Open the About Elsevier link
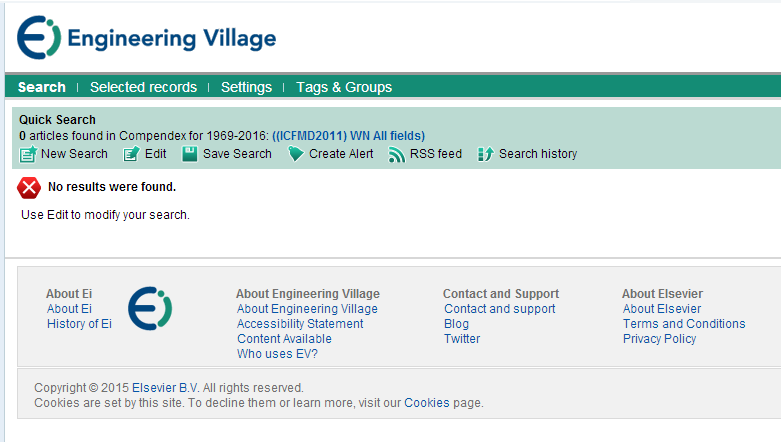Screen dimensions: 781x442 tap(662, 309)
